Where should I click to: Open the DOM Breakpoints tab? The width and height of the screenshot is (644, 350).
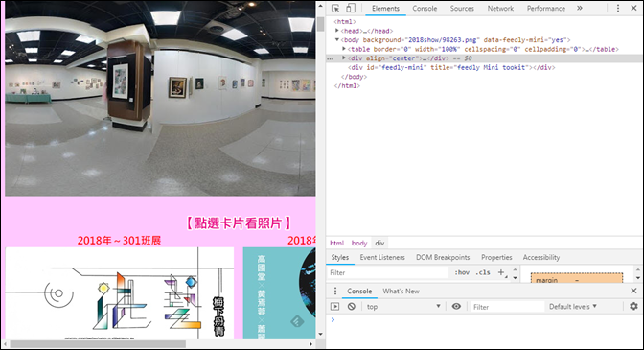pos(443,257)
